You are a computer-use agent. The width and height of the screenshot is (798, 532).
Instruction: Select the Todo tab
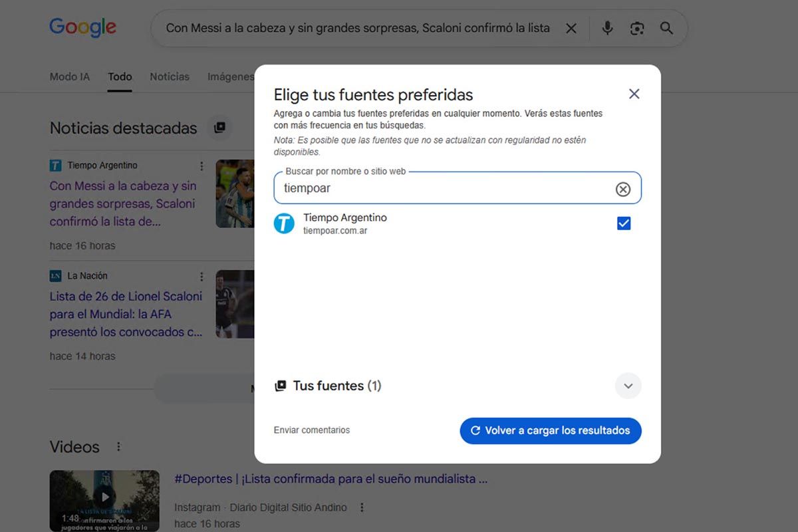pyautogui.click(x=120, y=76)
